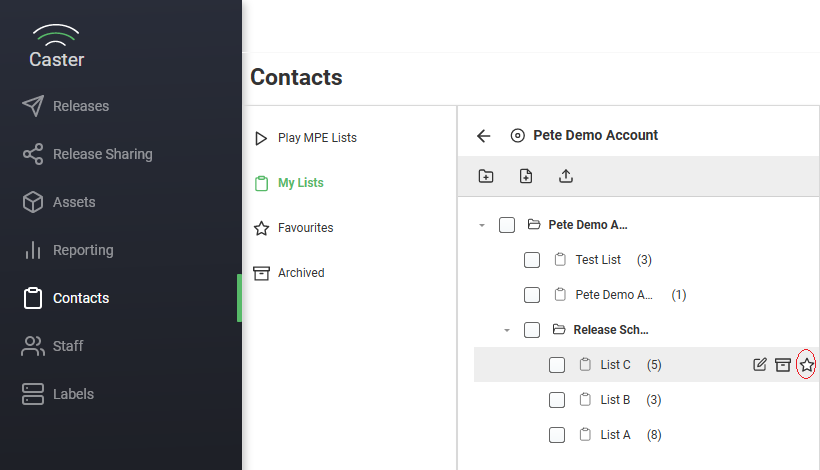Click the Caster logo
Image resolution: width=820 pixels, height=470 pixels.
coord(56,46)
